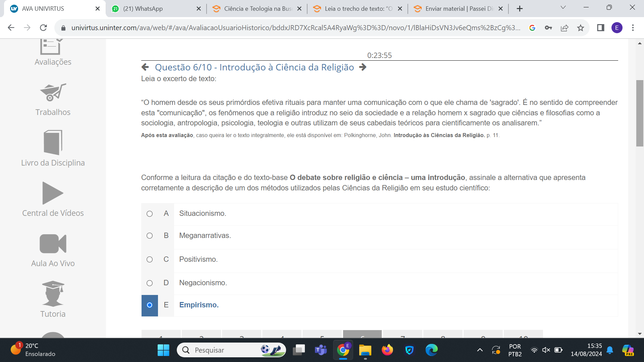This screenshot has height=362, width=644.
Task: Go to next question with right arrow
Action: pyautogui.click(x=363, y=67)
